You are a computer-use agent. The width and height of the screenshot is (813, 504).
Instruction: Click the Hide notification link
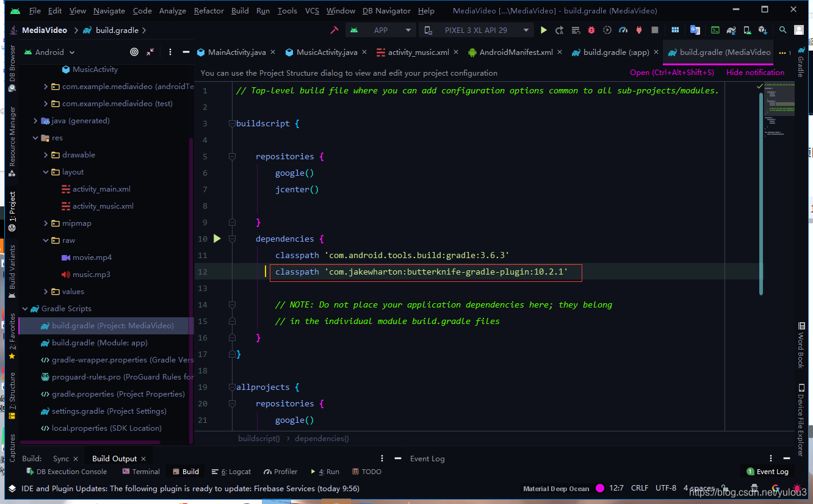coord(755,73)
